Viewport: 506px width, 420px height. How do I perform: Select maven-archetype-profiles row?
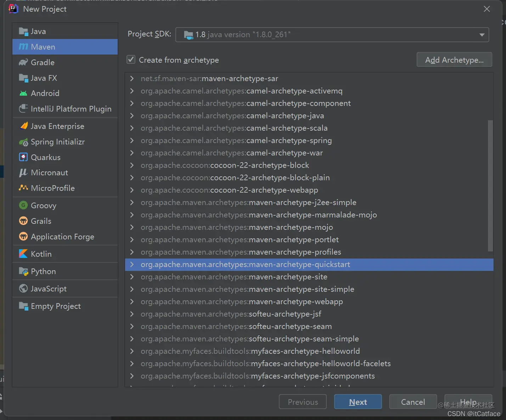(x=309, y=252)
